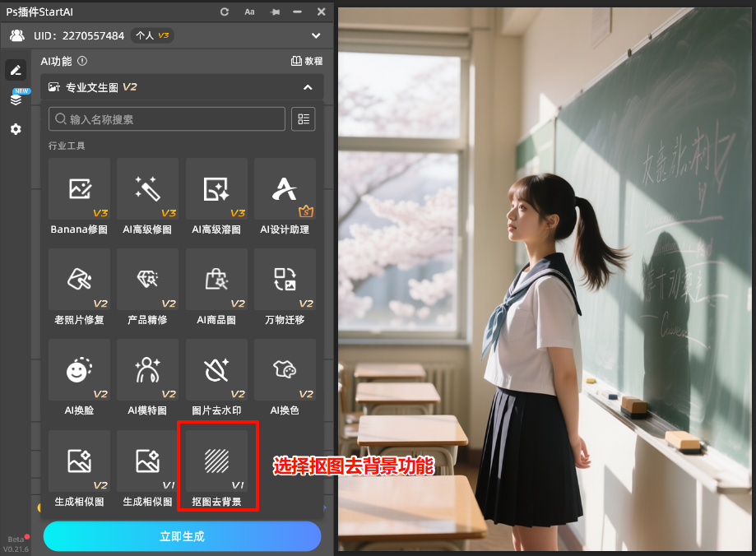This screenshot has height=556, width=756.
Task: Expand the UID account dropdown chevron
Action: coord(316,35)
